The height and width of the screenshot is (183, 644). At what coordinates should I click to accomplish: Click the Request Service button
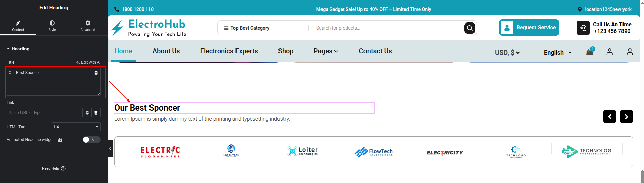pos(529,28)
